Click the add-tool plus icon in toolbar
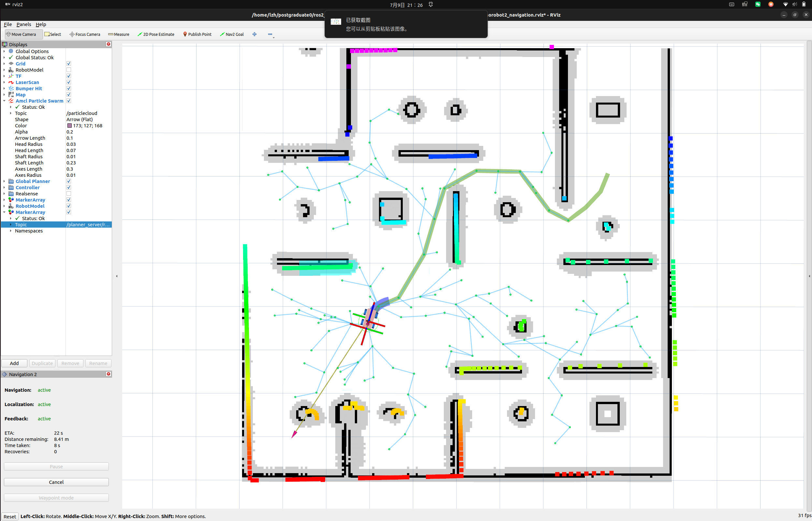This screenshot has width=812, height=521. pyautogui.click(x=254, y=34)
